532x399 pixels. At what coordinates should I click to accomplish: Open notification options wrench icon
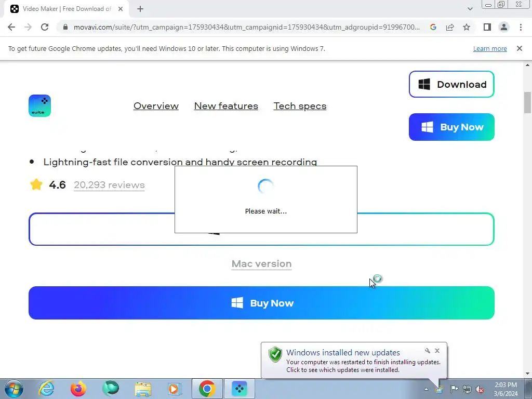pyautogui.click(x=428, y=351)
